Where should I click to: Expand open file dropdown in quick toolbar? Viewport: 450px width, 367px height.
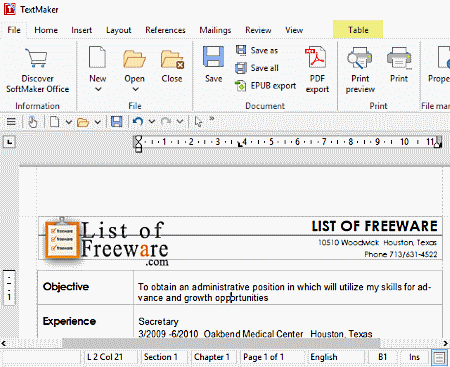click(97, 122)
